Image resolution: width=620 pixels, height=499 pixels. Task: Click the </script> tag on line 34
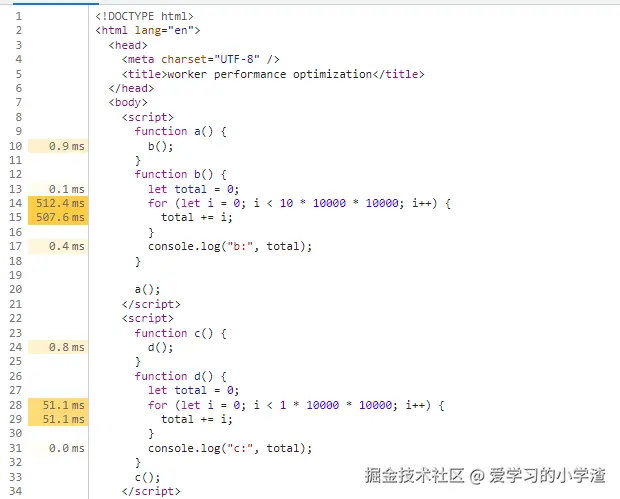(151, 491)
